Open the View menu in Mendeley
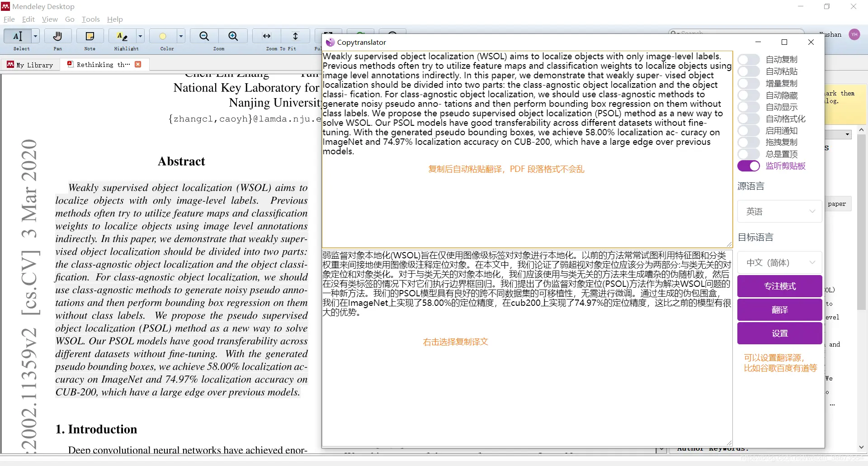Viewport: 868px width, 466px height. pyautogui.click(x=50, y=19)
